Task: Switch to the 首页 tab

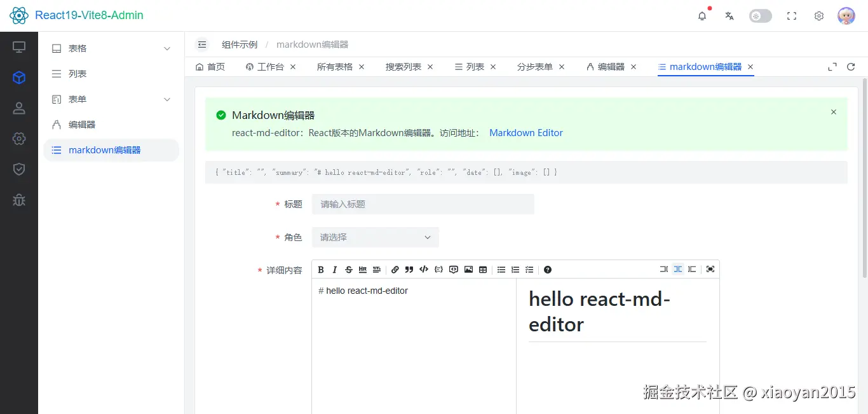Action: point(210,67)
